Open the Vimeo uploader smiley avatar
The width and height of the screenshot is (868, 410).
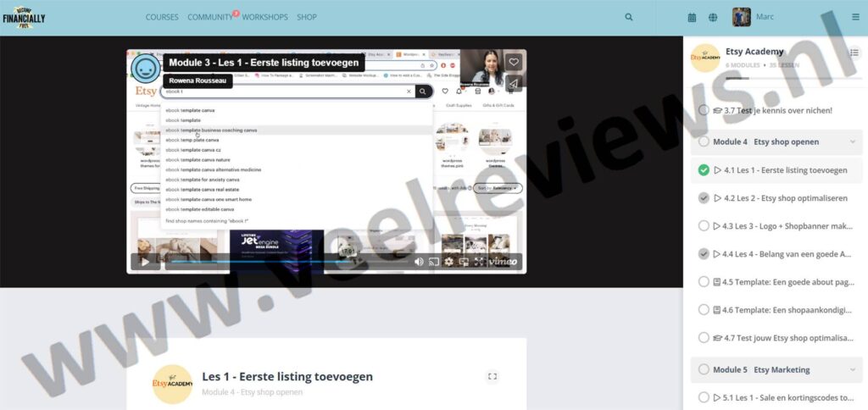point(146,69)
